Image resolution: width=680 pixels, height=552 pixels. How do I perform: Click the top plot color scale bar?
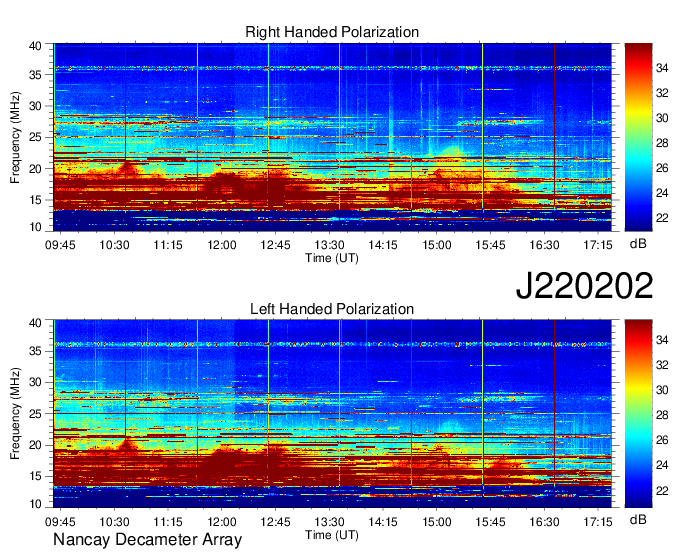[x=638, y=137]
